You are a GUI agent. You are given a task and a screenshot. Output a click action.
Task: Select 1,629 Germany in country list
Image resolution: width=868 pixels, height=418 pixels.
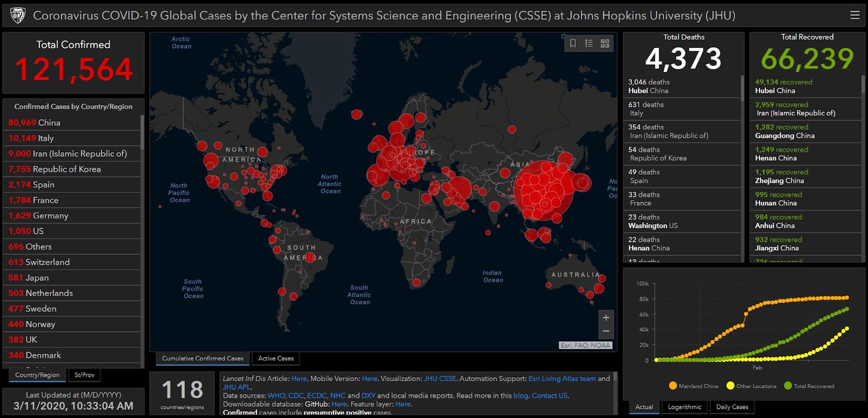(72, 215)
